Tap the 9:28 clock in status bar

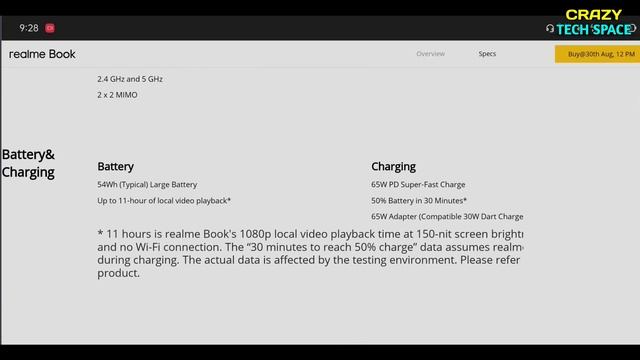[x=29, y=28]
